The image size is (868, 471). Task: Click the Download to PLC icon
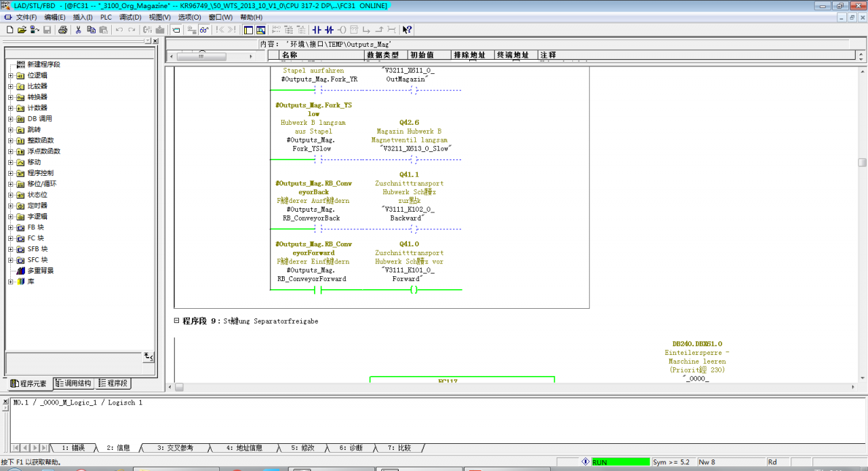click(x=160, y=30)
